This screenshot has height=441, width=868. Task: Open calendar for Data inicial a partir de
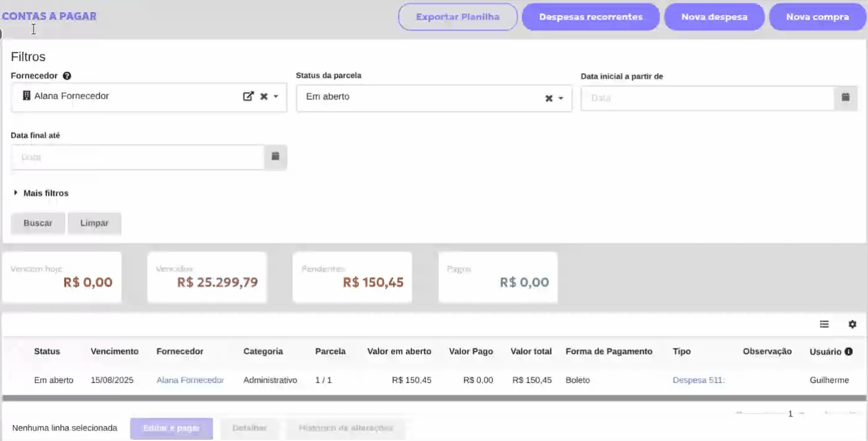(x=845, y=98)
